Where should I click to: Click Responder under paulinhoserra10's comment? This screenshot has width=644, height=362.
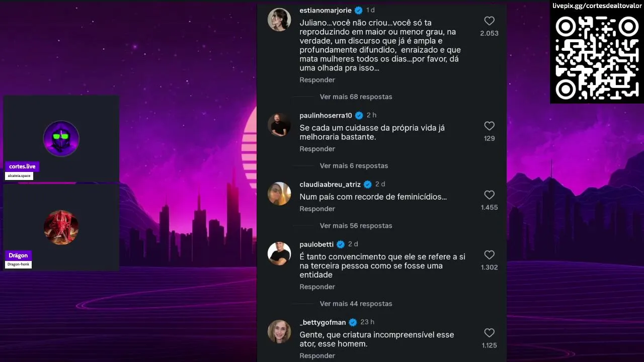[317, 149]
